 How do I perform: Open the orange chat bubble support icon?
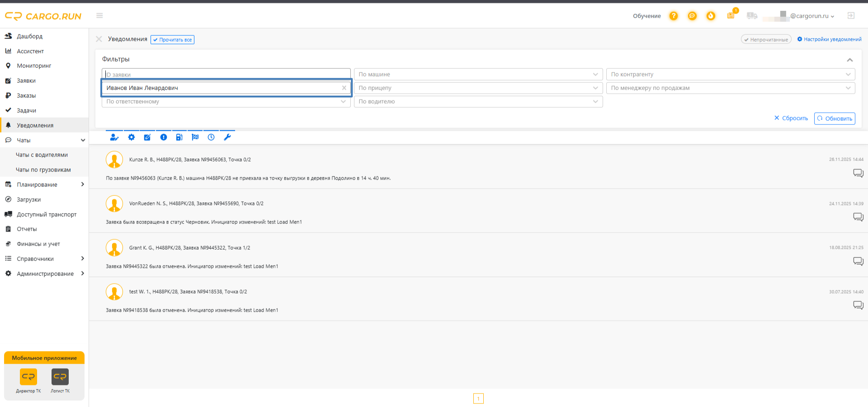(x=692, y=16)
